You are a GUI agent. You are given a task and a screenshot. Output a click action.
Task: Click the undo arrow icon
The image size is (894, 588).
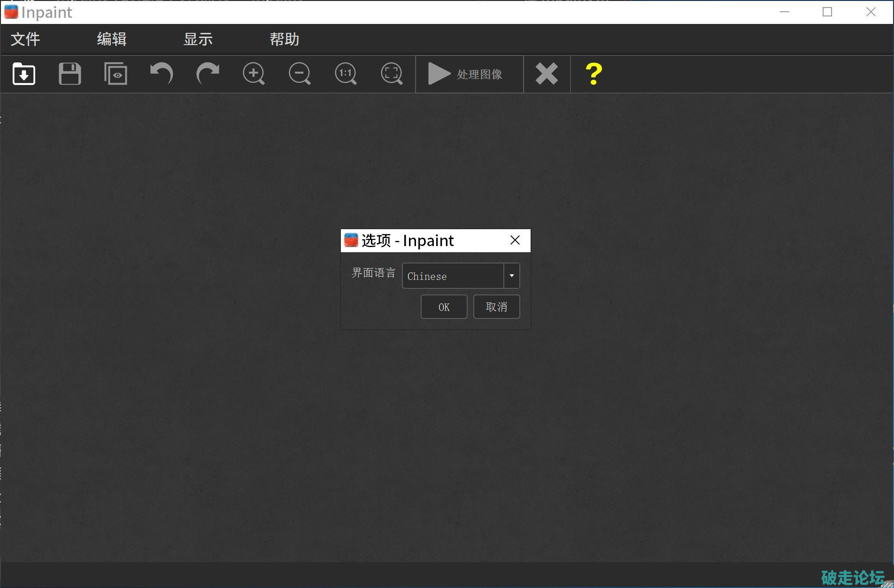point(162,74)
